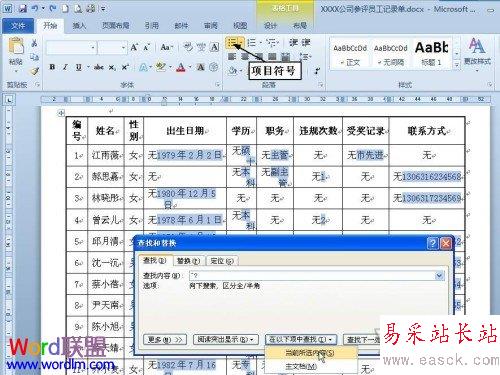500x375 pixels.
Task: Click the 更多 More >> button
Action: 165,340
